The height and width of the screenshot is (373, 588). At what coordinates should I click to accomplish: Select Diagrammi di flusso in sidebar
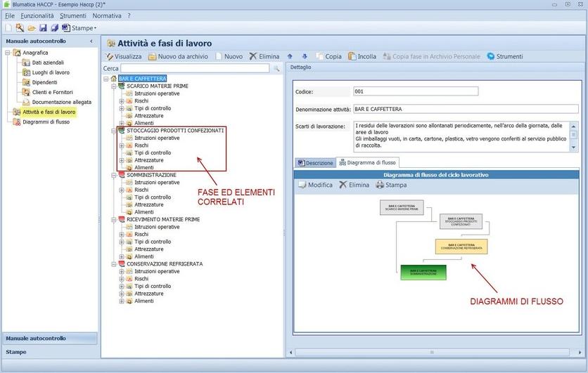click(x=46, y=122)
